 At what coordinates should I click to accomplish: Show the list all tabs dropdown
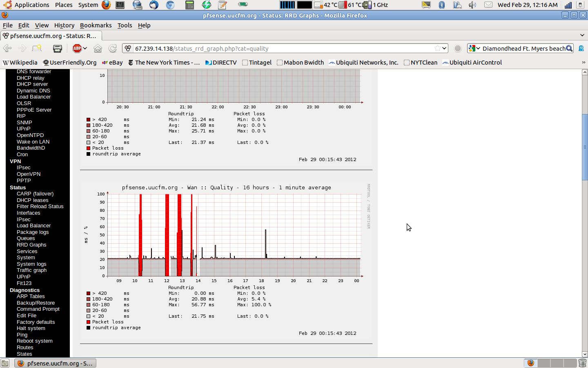click(582, 35)
